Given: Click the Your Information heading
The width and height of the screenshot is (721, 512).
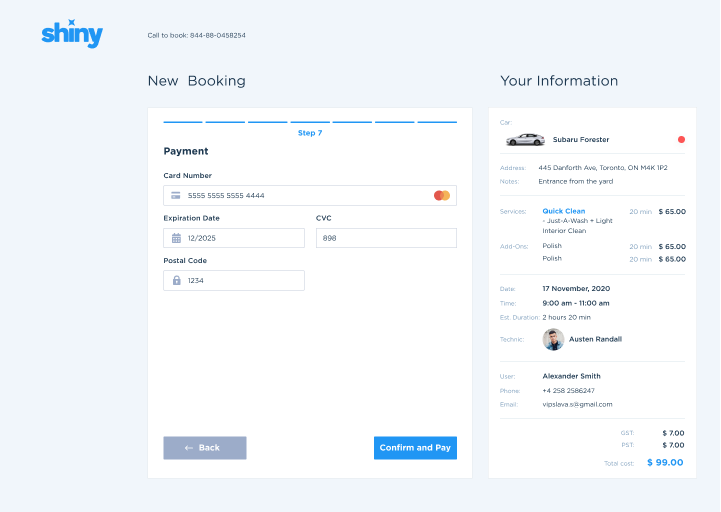Looking at the screenshot, I should pos(559,81).
